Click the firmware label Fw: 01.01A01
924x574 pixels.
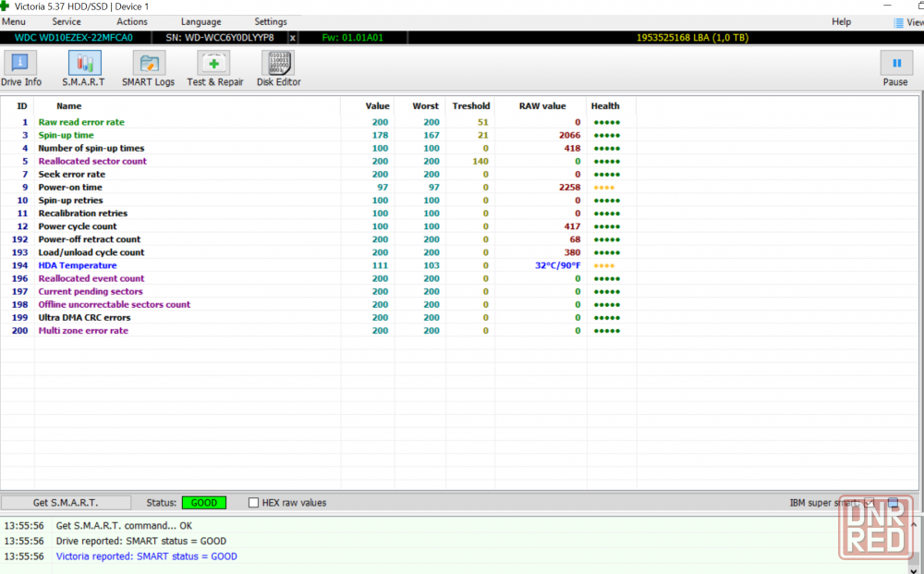pos(352,38)
